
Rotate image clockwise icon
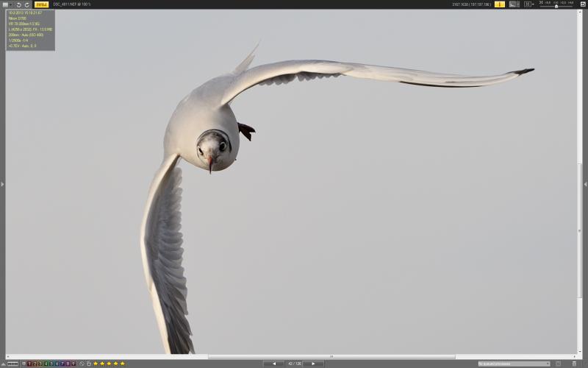point(27,4)
